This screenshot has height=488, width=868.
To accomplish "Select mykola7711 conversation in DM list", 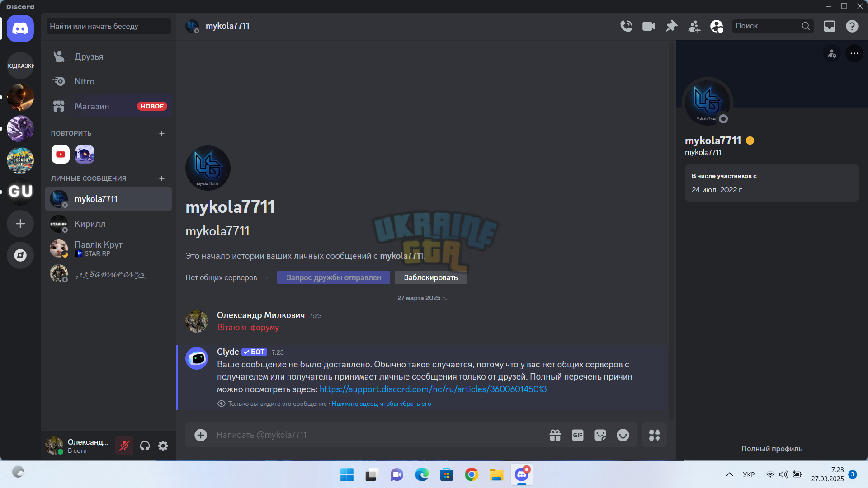I will tap(108, 199).
